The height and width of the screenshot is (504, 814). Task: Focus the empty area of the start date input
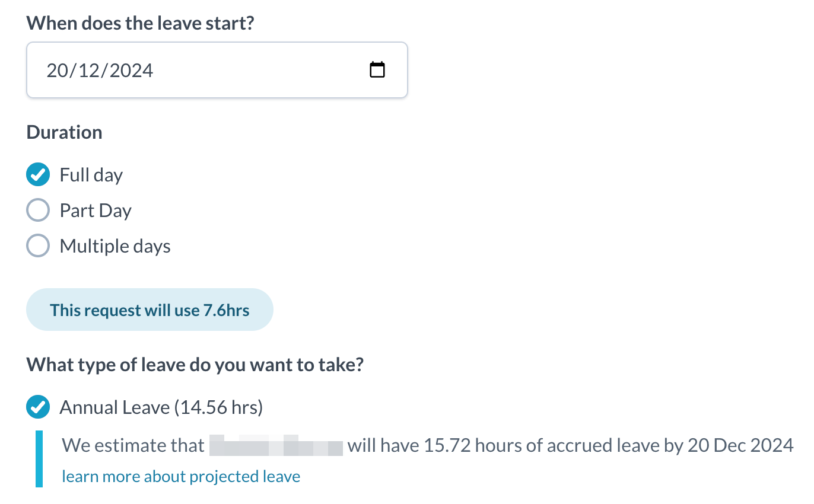[x=255, y=71]
